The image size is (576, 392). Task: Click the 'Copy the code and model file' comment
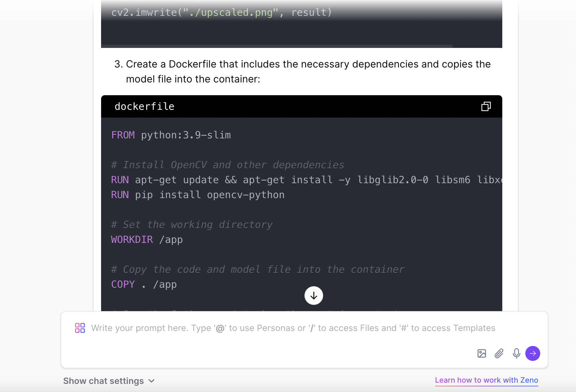click(258, 269)
